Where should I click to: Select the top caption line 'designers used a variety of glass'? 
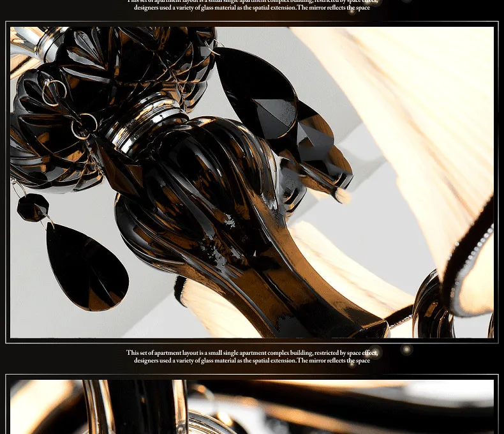(x=251, y=8)
